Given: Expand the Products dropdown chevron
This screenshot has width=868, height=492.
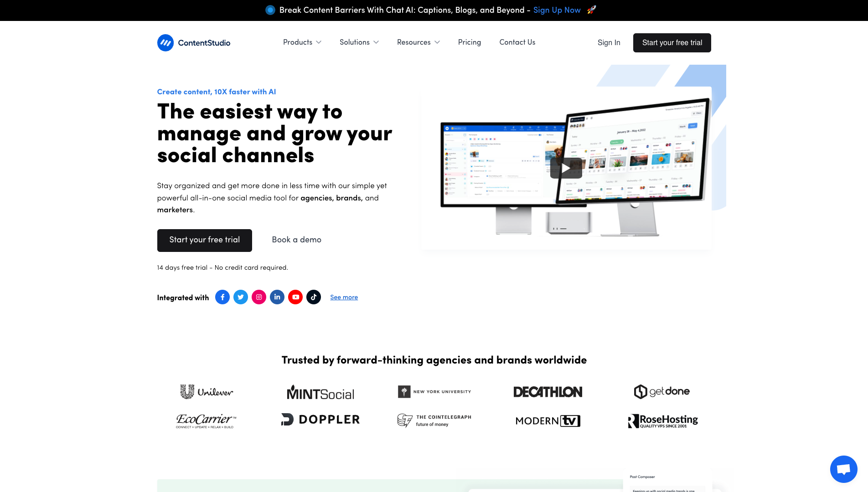Looking at the screenshot, I should point(319,42).
